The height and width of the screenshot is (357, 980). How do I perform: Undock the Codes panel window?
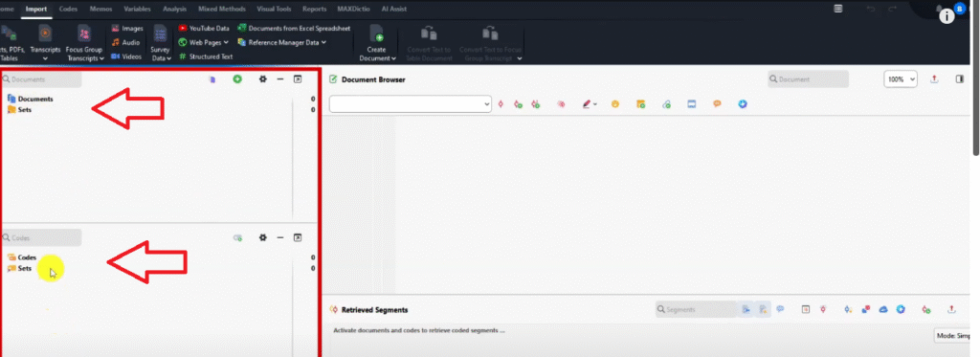(x=299, y=237)
